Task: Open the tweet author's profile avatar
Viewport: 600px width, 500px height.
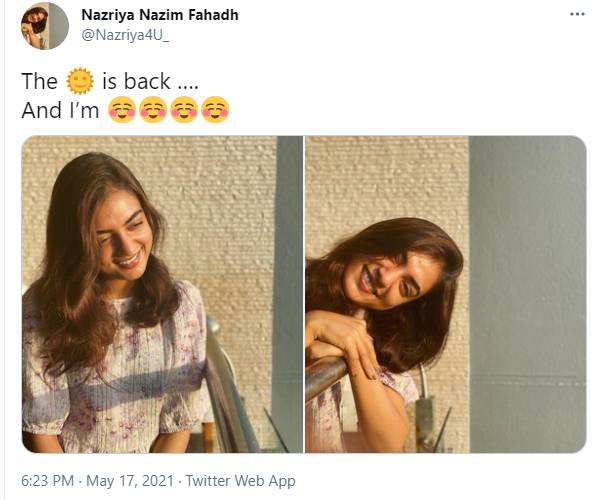Action: point(45,26)
